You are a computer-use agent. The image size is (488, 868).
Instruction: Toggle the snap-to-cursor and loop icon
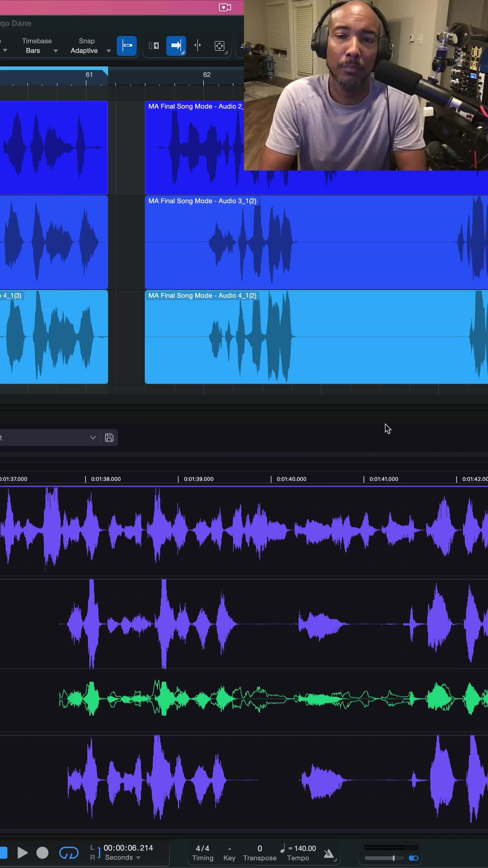pos(154,46)
